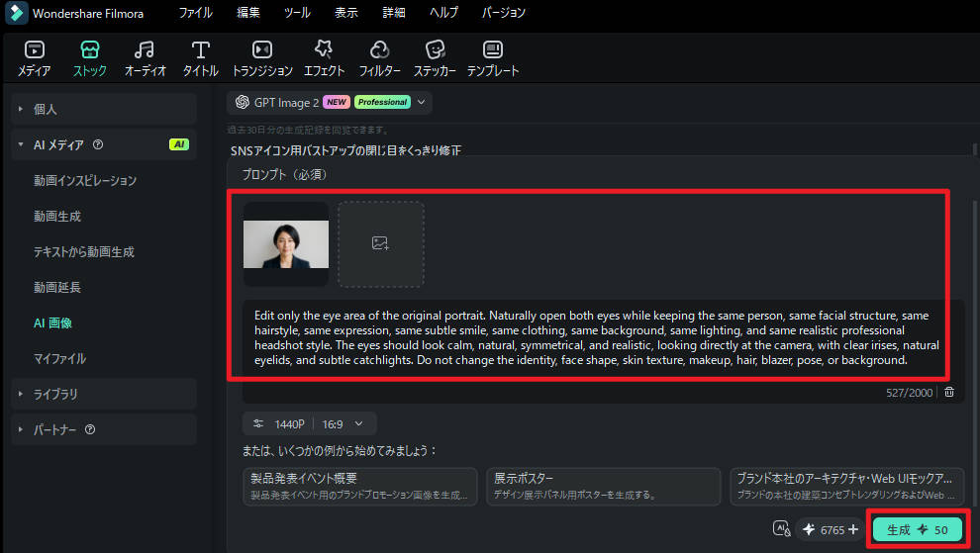The image size is (980, 553).
Task: Open the トランジション (Transitions) tab
Action: point(262,58)
